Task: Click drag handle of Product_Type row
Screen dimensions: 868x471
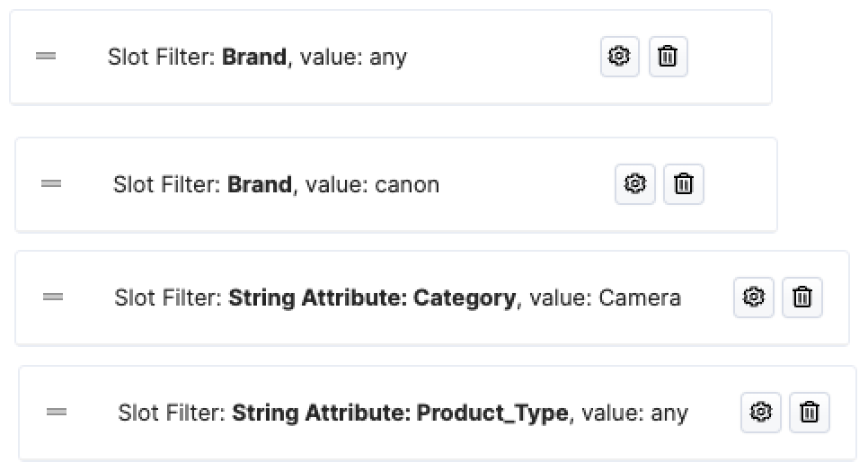Action: click(57, 412)
